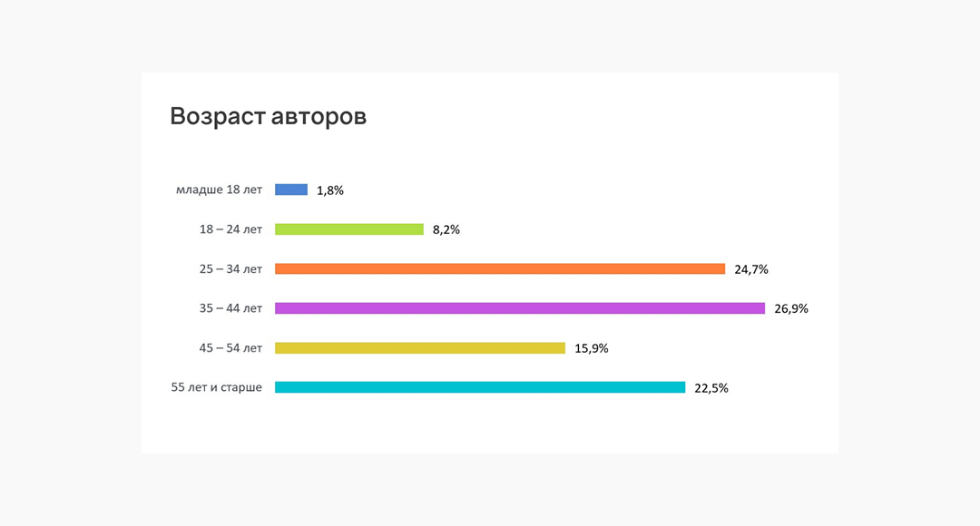Image resolution: width=980 pixels, height=526 pixels.
Task: Select the cyan 55-and-older bar
Action: pyautogui.click(x=480, y=387)
